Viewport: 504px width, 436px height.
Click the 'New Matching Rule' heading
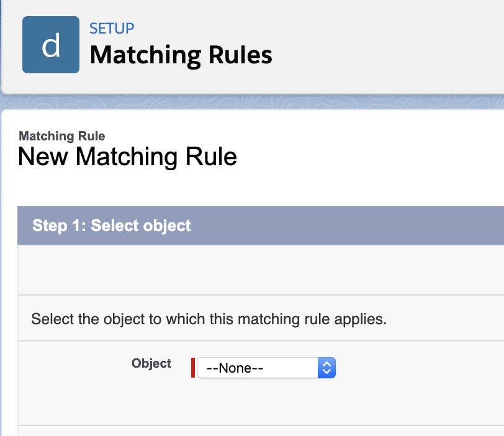(127, 157)
